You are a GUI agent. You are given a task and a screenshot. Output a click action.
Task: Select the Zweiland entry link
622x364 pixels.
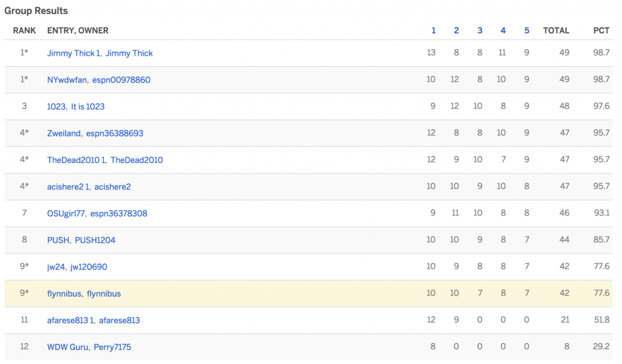64,133
